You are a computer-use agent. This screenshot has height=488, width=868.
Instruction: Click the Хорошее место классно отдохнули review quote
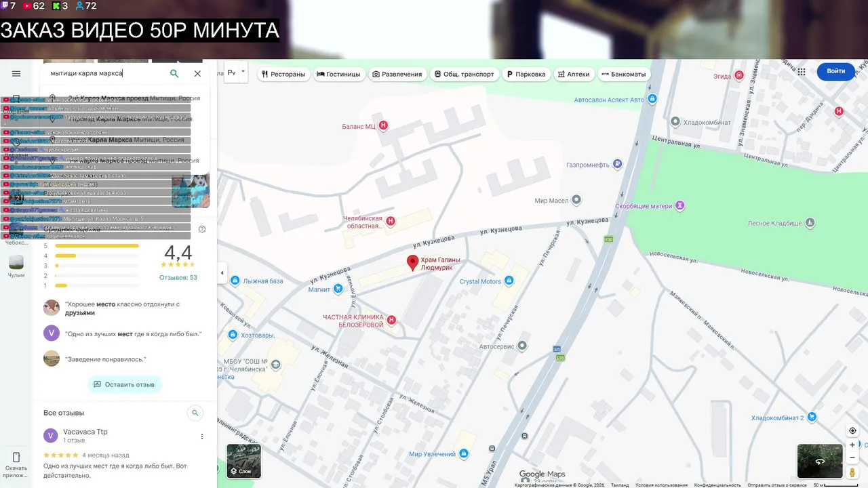tap(122, 309)
